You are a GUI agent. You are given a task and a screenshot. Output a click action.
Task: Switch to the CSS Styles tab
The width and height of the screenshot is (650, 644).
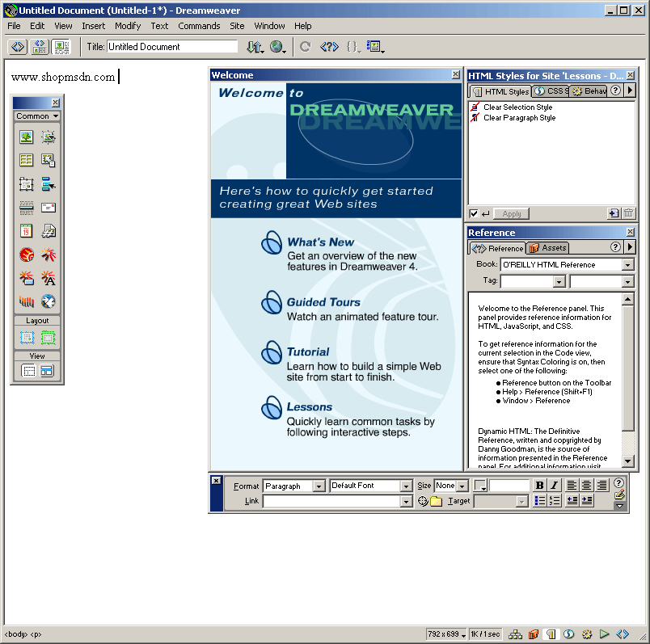[x=551, y=91]
